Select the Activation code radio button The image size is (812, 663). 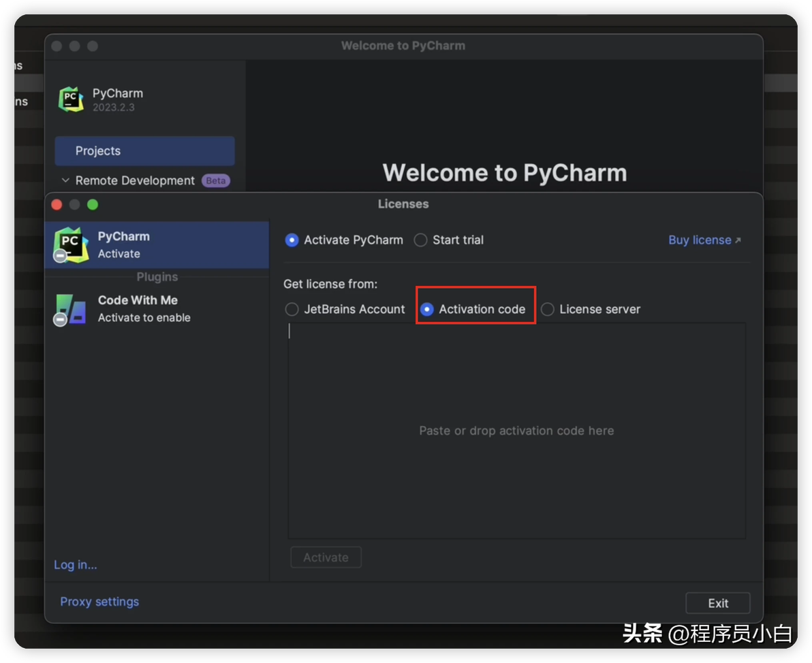[x=427, y=309]
